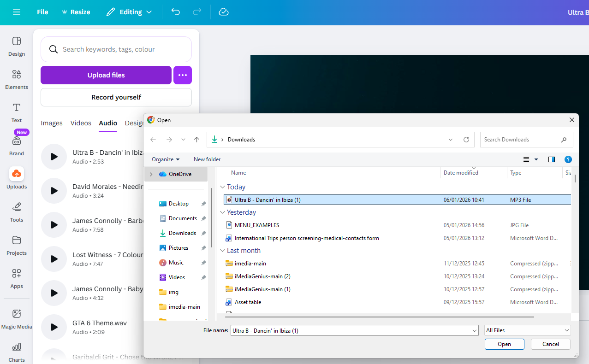Switch to the Videos uploads tab

tap(81, 123)
